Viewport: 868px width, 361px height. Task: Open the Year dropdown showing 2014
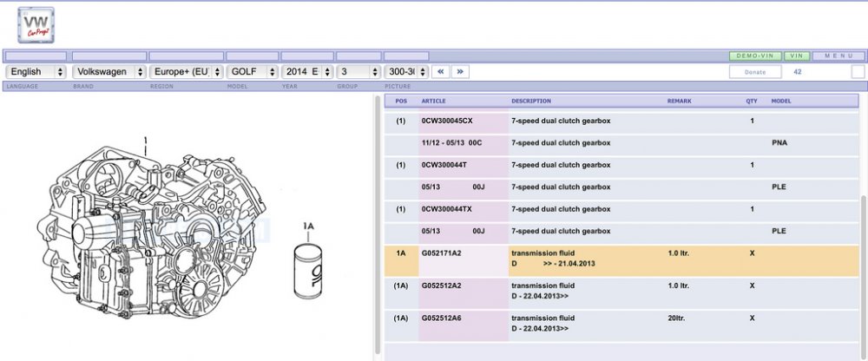click(x=307, y=71)
